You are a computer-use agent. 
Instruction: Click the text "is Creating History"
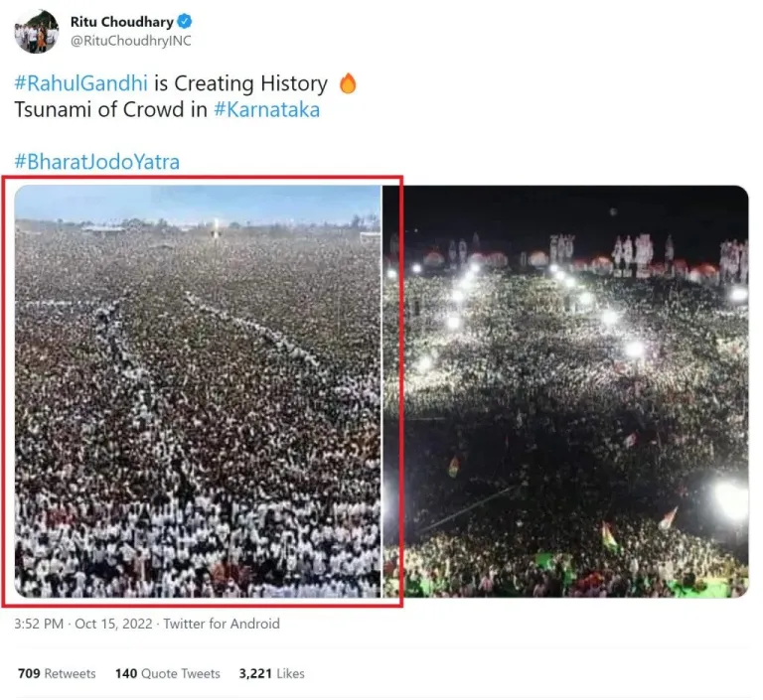[x=240, y=84]
